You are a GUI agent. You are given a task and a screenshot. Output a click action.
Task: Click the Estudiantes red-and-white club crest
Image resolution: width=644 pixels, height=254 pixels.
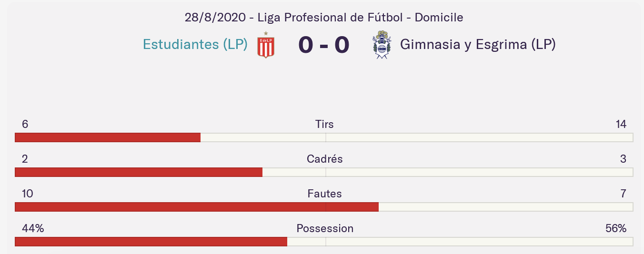[266, 45]
